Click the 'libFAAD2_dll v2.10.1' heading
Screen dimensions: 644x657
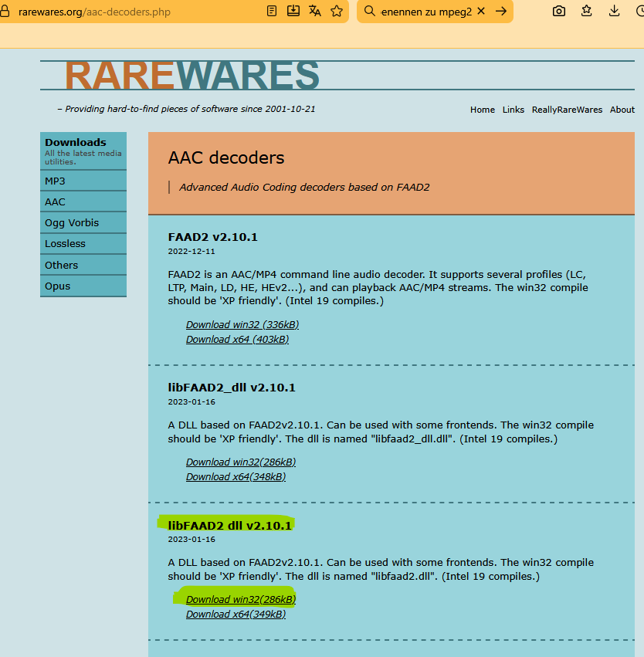232,388
